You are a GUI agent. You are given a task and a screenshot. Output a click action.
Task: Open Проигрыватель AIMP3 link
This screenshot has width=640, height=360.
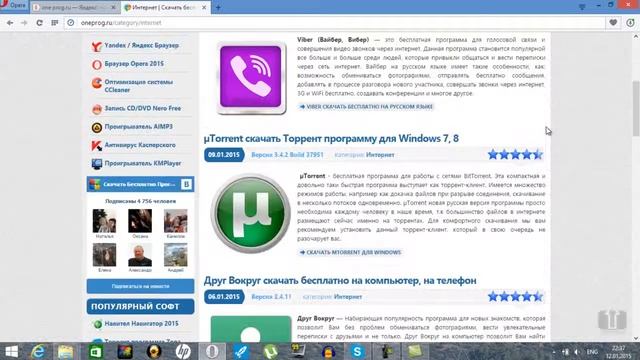tap(138, 127)
